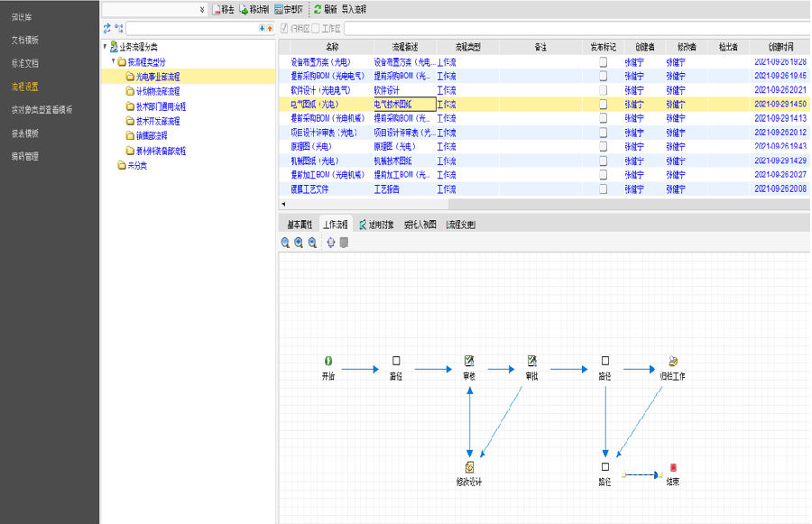Screen dimensions: 812x524
Task: Click the tree refresh icon above the category tree
Action: [x=107, y=29]
